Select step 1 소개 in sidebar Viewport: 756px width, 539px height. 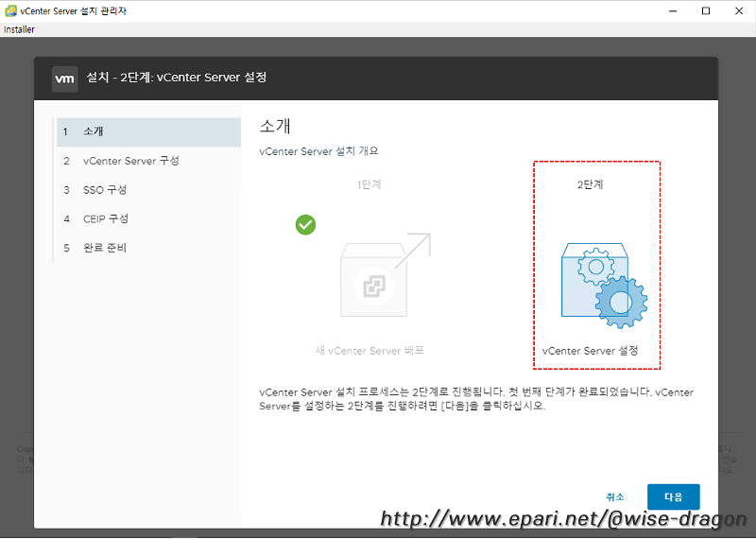click(148, 131)
